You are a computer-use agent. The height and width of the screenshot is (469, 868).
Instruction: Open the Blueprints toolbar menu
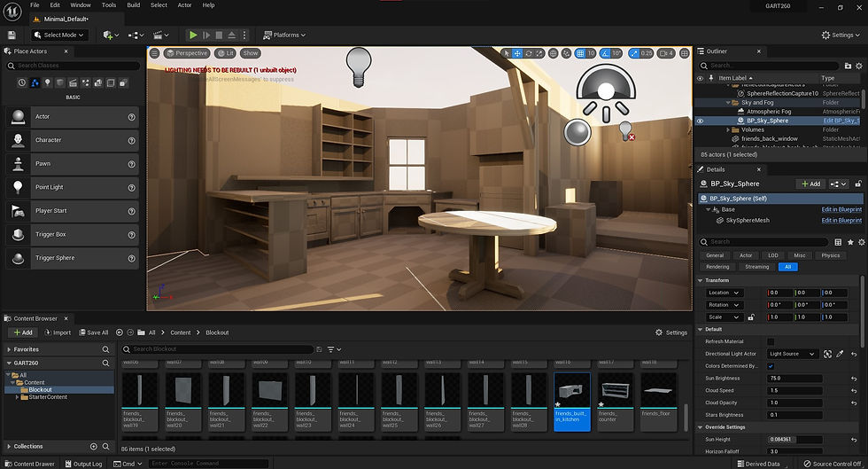click(136, 35)
